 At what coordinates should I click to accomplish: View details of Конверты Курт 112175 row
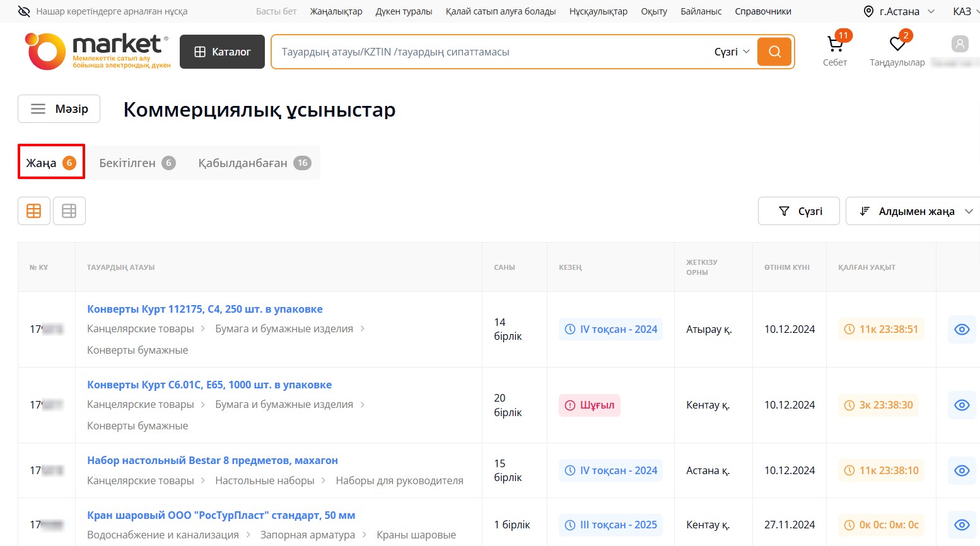coord(961,329)
